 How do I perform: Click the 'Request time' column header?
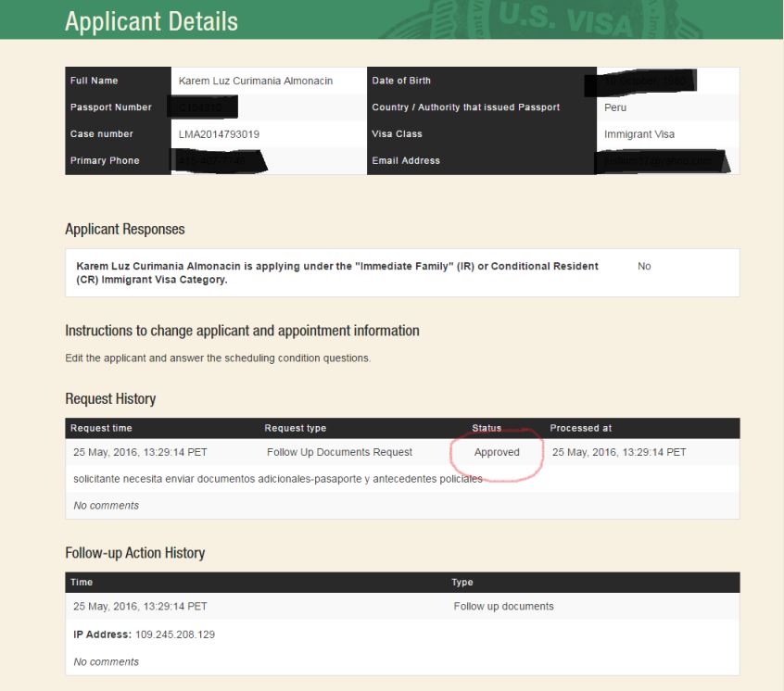101,428
